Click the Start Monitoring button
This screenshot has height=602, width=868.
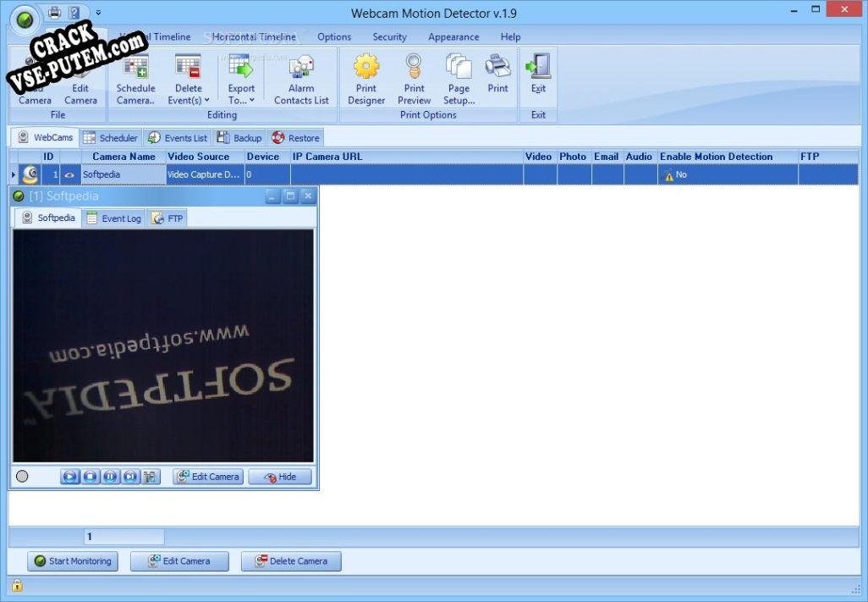click(x=73, y=561)
